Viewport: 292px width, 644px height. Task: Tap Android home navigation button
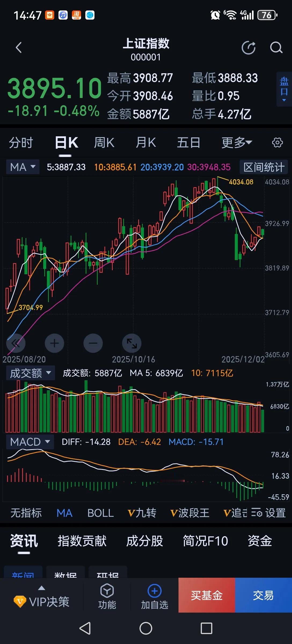pyautogui.click(x=146, y=628)
